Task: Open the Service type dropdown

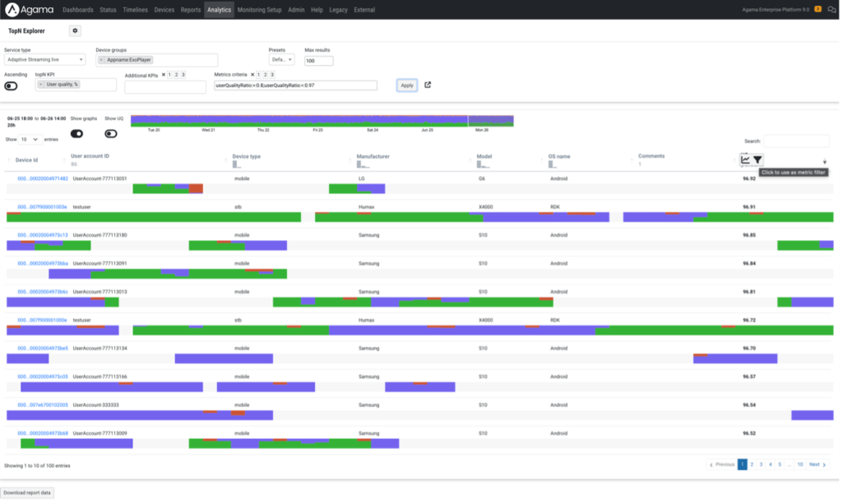Action: pos(44,60)
